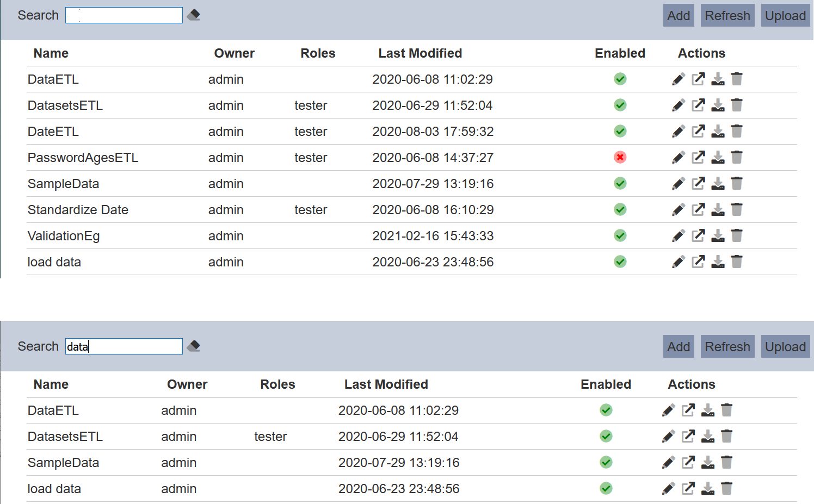This screenshot has width=814, height=504.
Task: Delete the PasswordAgesETL row using trash icon
Action: pos(737,158)
